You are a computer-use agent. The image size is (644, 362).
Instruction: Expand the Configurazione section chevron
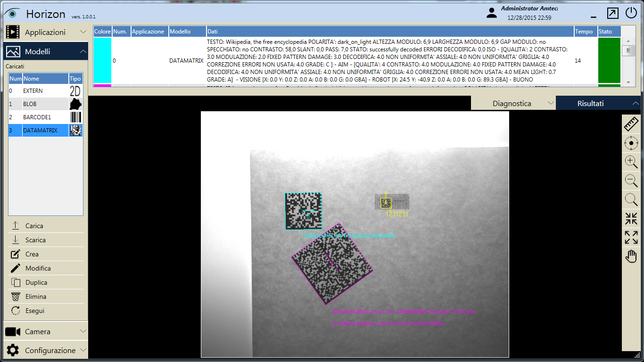[x=83, y=350]
